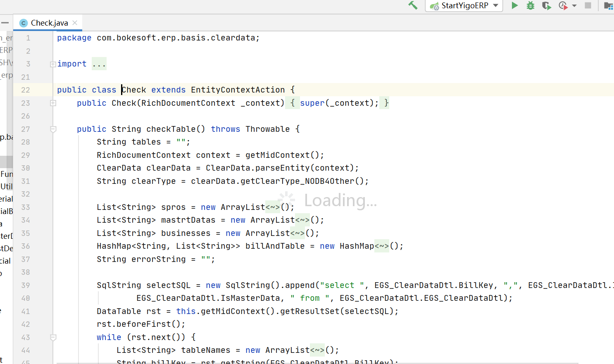Click line number 43 in the gutter

coord(26,337)
